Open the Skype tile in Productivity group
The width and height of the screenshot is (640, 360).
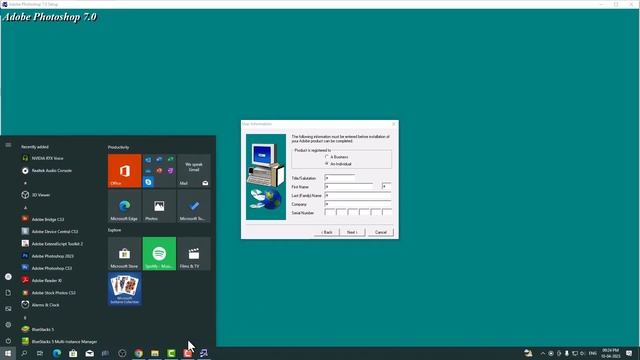(x=148, y=182)
